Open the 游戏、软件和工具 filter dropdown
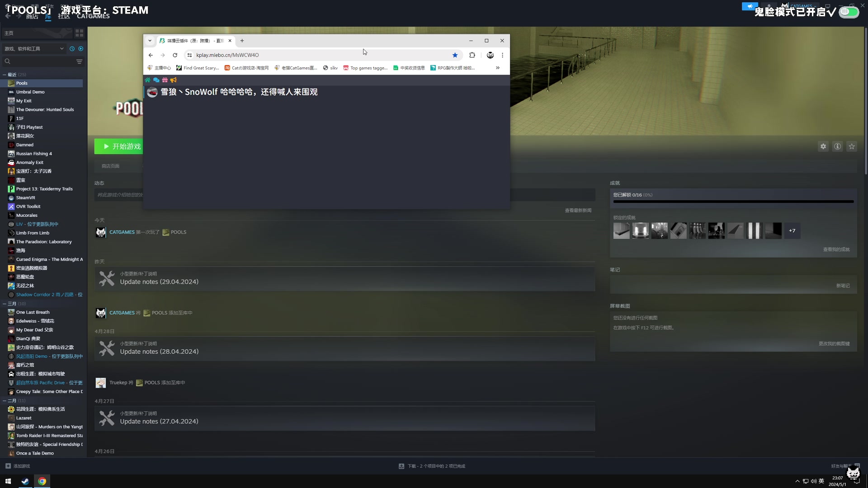Viewport: 868px width, 488px height. pos(34,49)
